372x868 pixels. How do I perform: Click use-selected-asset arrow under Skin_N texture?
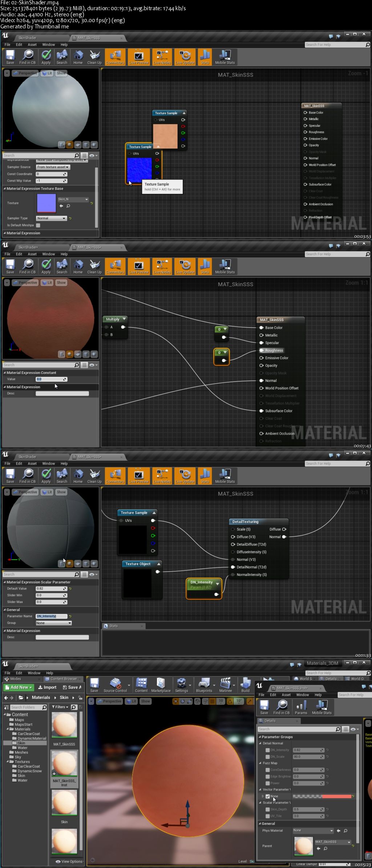coord(61,206)
